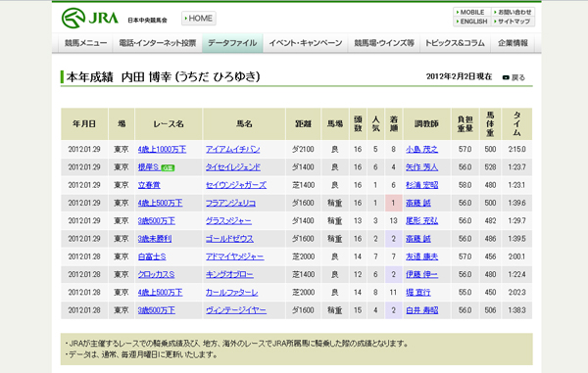Viewport: 588px width, 373px height.
Task: Open the 立春賞 race link
Action: point(149,185)
